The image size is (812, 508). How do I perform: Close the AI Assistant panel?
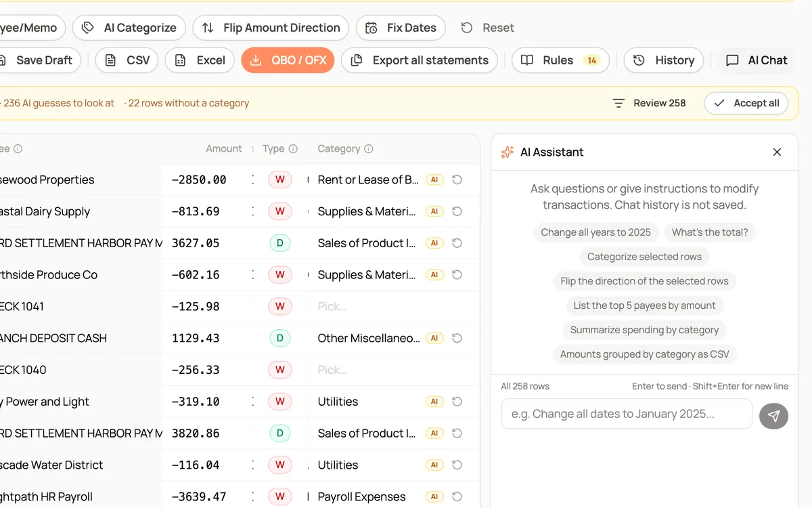(777, 152)
